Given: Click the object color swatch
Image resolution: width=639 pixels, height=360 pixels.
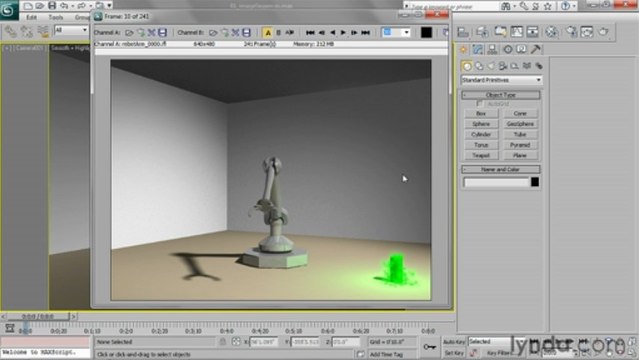Looking at the screenshot, I should tap(535, 182).
